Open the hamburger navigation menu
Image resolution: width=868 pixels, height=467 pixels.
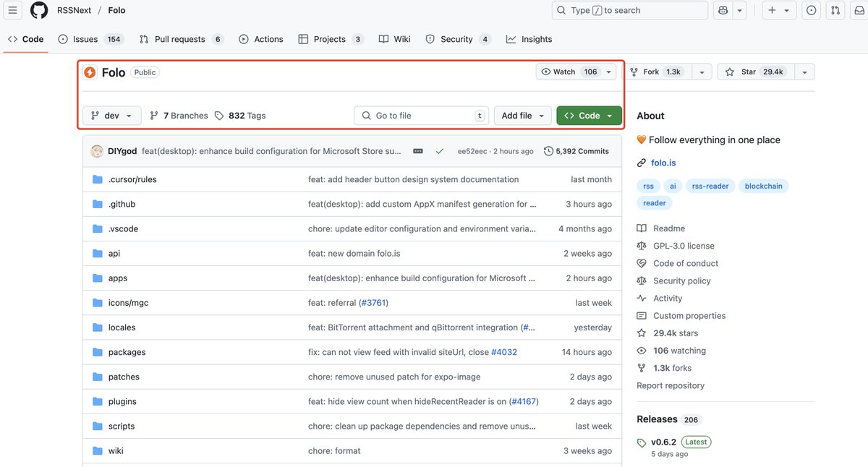pos(12,10)
